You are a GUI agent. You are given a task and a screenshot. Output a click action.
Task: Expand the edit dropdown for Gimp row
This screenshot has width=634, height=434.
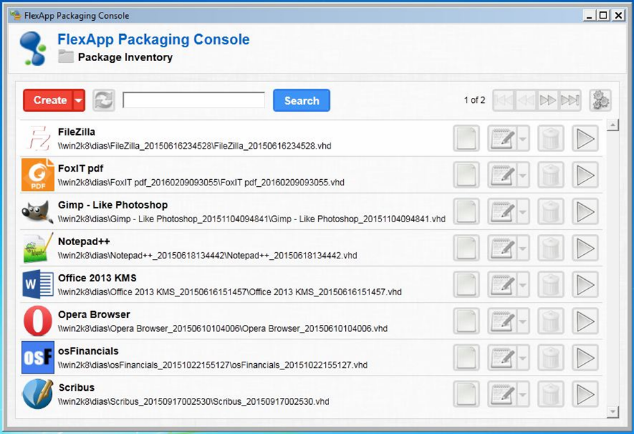(x=523, y=212)
